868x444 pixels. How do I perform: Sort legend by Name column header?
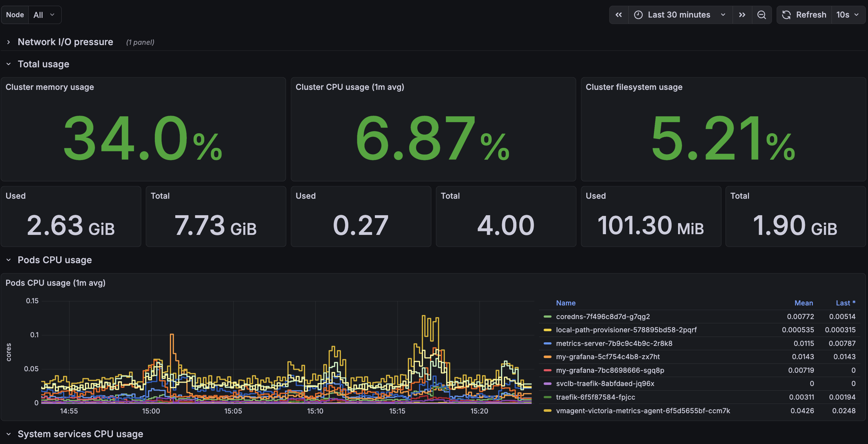[x=566, y=303]
